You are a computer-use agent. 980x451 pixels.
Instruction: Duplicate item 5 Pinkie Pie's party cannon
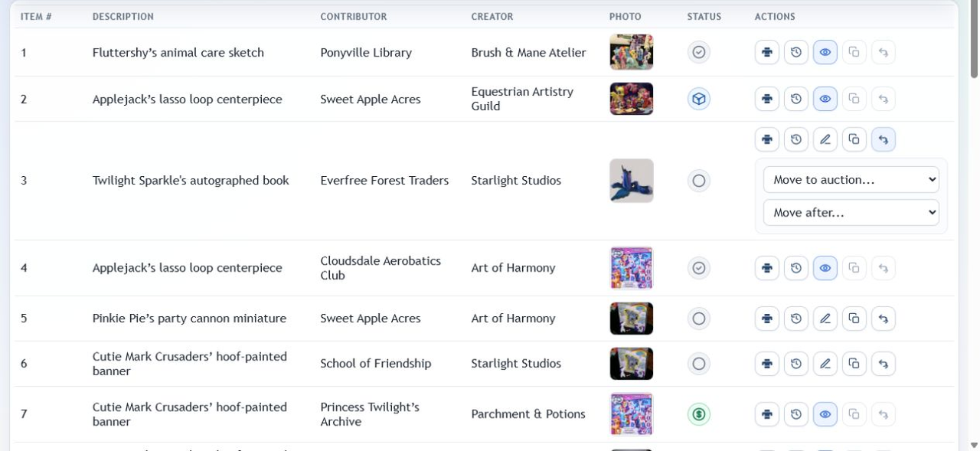coord(854,319)
